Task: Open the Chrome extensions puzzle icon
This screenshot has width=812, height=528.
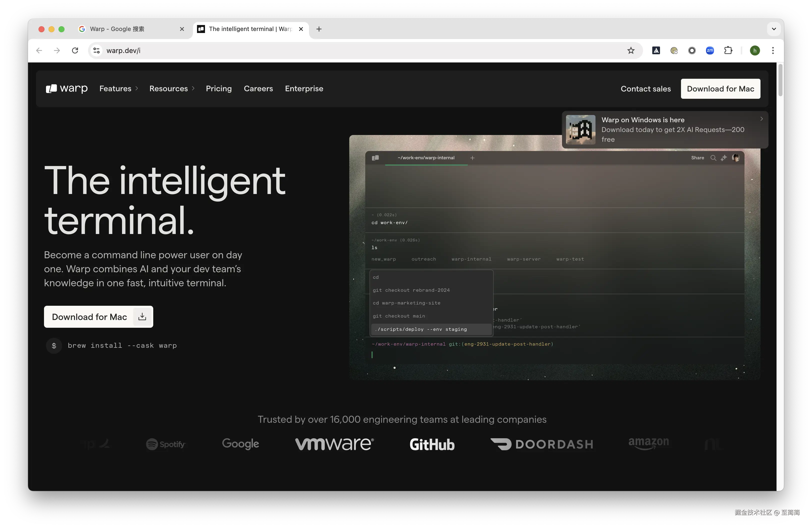Action: [x=728, y=50]
